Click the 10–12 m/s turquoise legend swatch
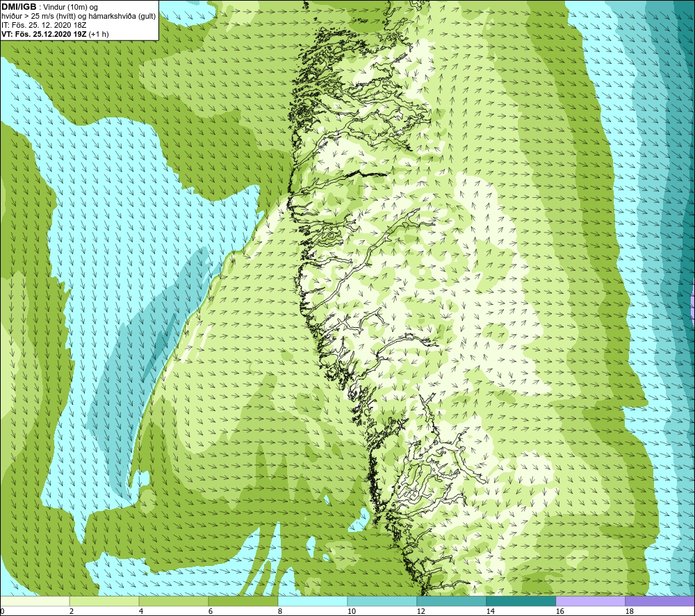 (x=382, y=601)
